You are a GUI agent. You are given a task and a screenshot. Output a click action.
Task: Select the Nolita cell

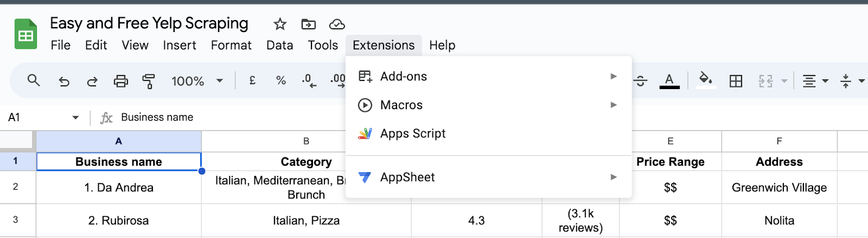780,221
